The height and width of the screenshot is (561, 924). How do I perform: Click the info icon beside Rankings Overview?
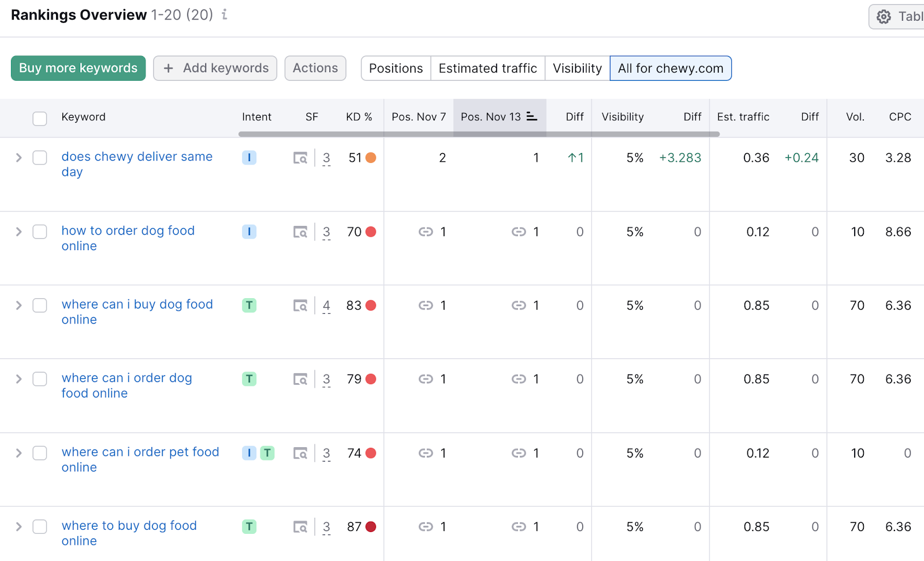[x=223, y=16]
